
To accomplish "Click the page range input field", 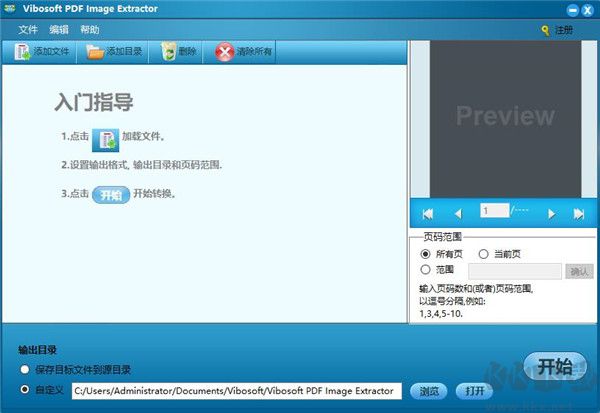I will (515, 271).
